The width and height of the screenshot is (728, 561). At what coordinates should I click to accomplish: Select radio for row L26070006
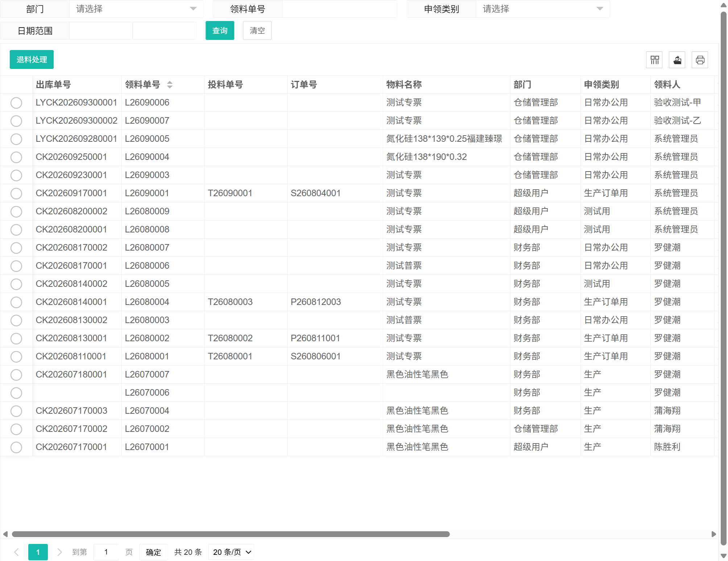tap(16, 393)
